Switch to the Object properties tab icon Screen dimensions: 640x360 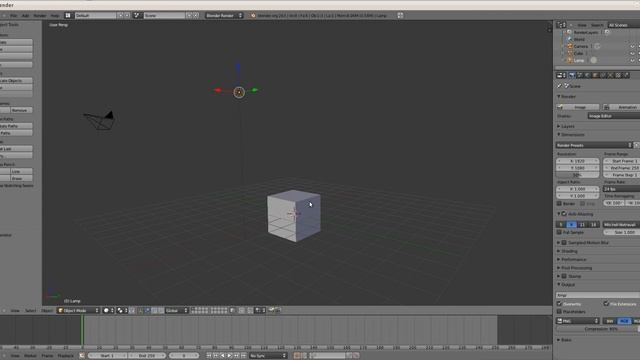pos(596,75)
